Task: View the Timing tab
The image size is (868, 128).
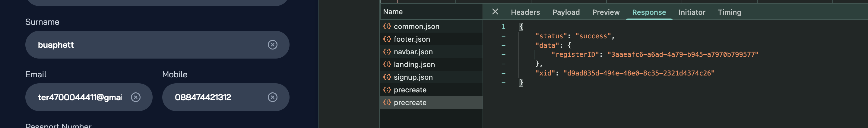Action: [729, 12]
